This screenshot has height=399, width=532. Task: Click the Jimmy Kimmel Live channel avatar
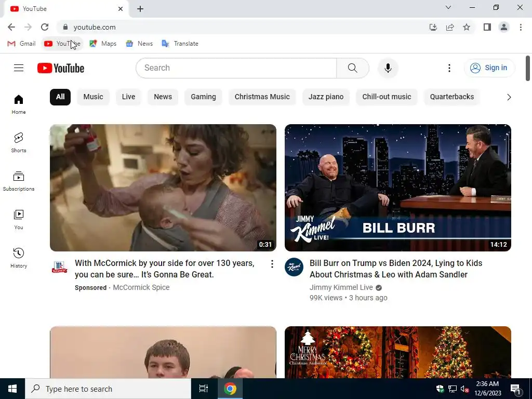294,267
